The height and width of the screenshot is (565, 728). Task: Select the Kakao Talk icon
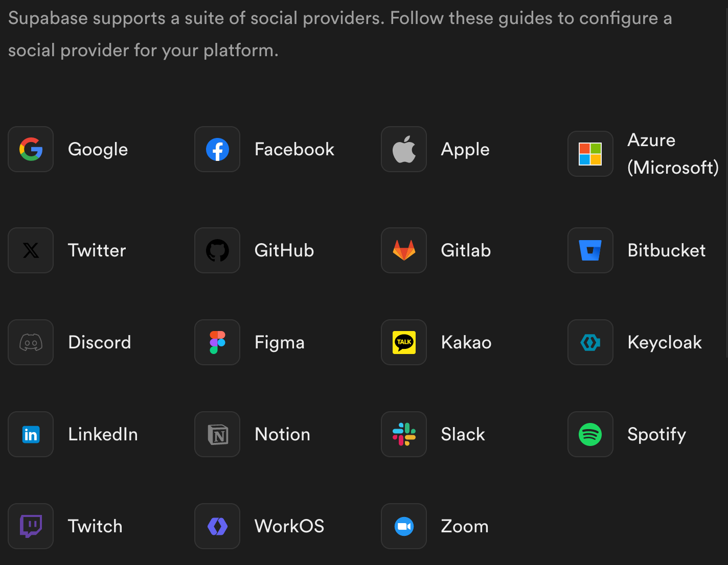pos(404,342)
